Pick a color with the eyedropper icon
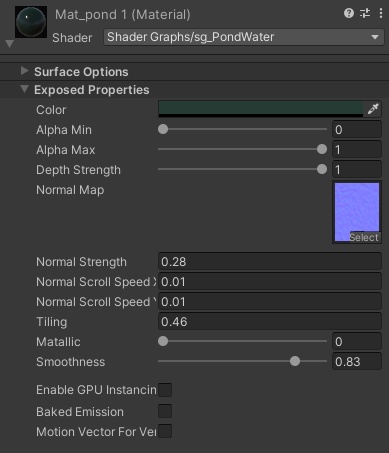Image resolution: width=389 pixels, height=453 pixels. click(x=373, y=109)
